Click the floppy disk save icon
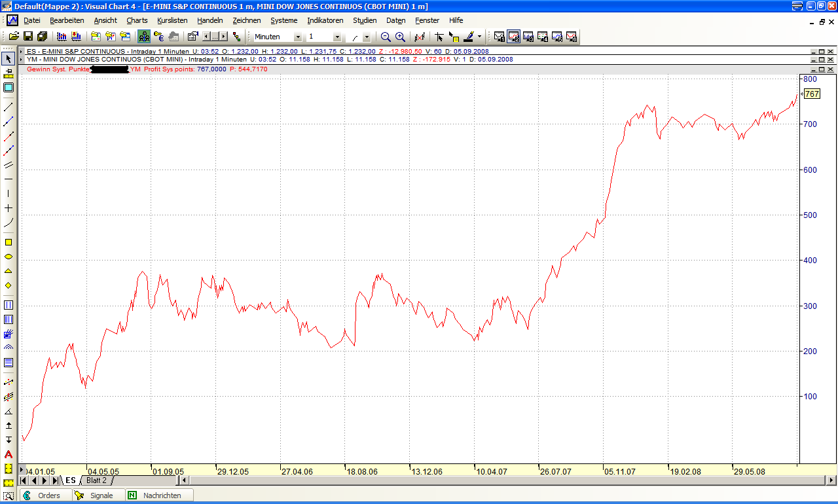The height and width of the screenshot is (504, 838). [28, 37]
